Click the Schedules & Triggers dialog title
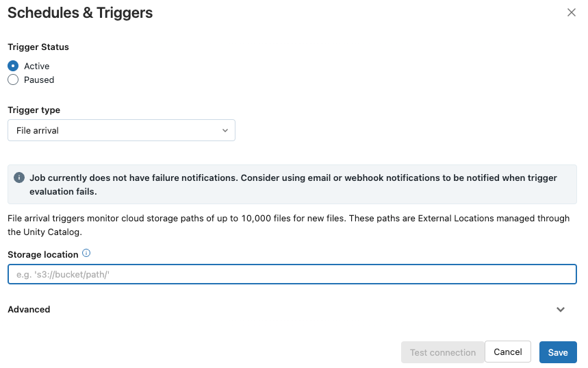Viewport: 588px width, 368px height. click(80, 13)
